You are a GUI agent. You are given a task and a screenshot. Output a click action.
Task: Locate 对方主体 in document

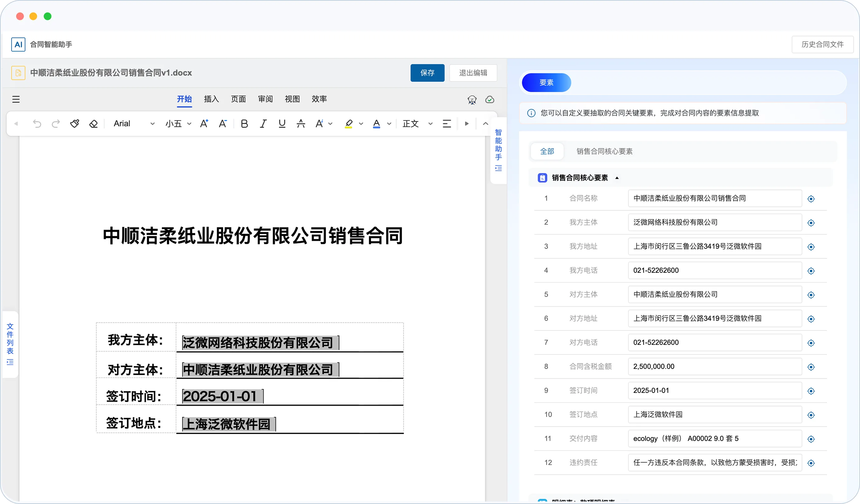click(x=811, y=295)
